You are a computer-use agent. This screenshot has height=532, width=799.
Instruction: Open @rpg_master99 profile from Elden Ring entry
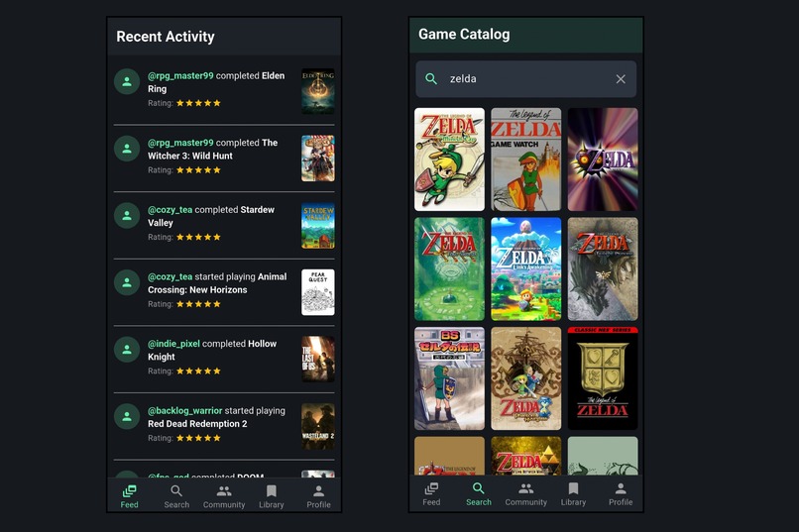point(180,76)
